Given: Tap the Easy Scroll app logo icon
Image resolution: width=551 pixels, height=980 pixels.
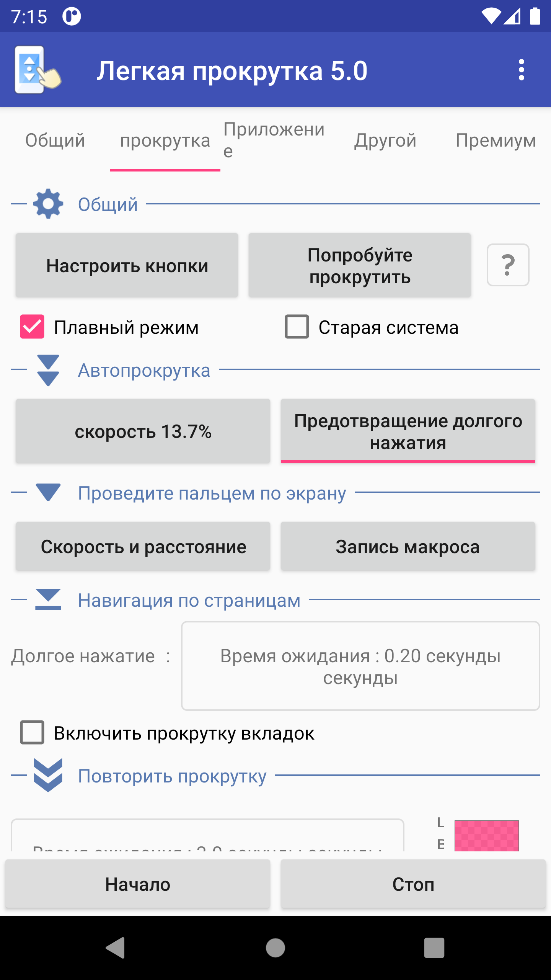Looking at the screenshot, I should [x=37, y=70].
